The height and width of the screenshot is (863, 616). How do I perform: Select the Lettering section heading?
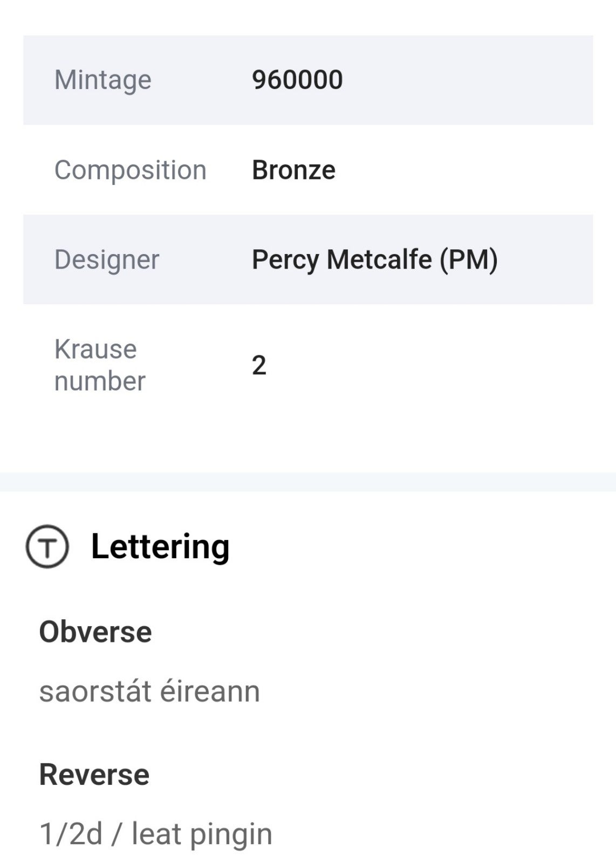160,546
